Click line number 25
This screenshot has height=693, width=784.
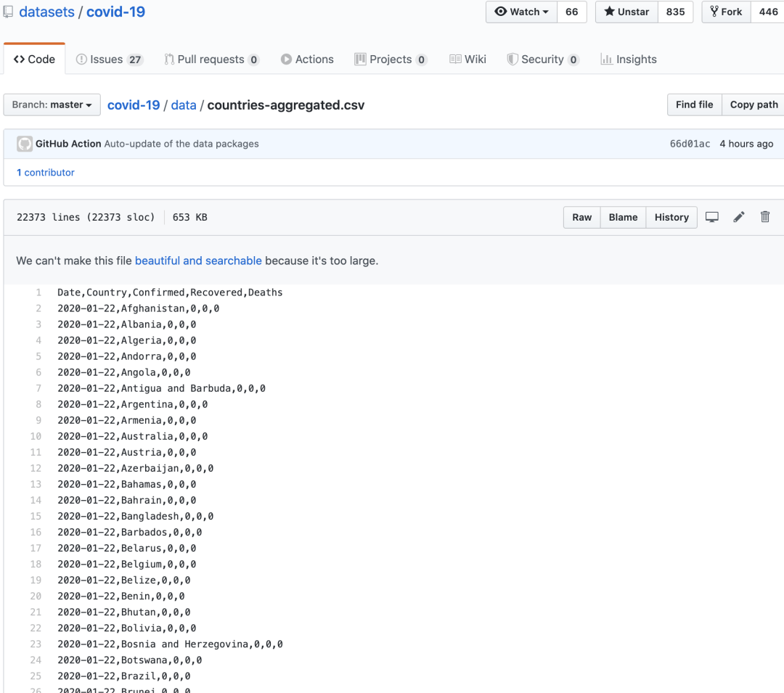[36, 676]
